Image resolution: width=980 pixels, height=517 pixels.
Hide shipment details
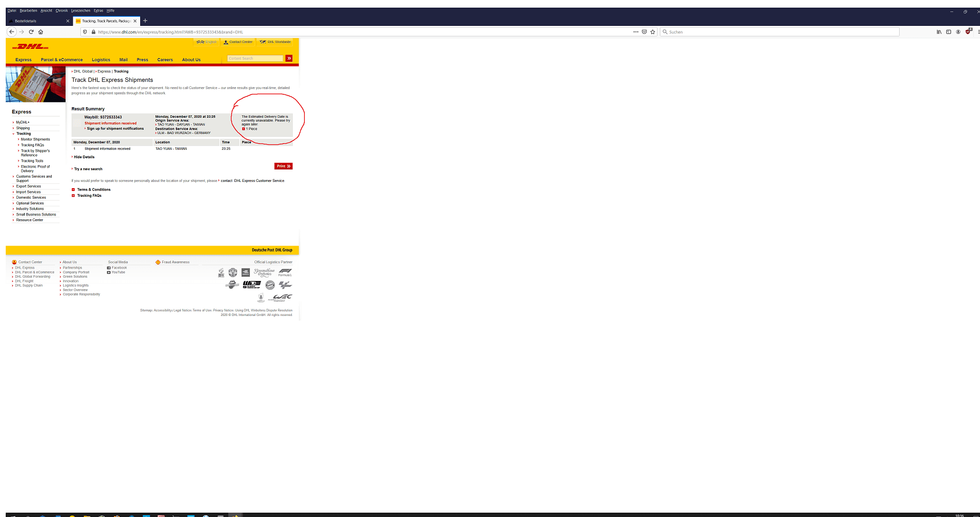[x=84, y=157]
